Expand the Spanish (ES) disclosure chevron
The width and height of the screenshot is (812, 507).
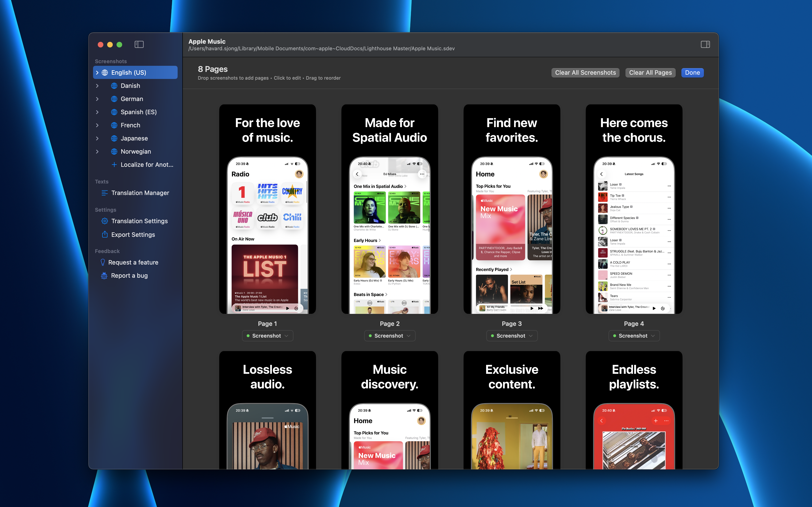coord(97,112)
